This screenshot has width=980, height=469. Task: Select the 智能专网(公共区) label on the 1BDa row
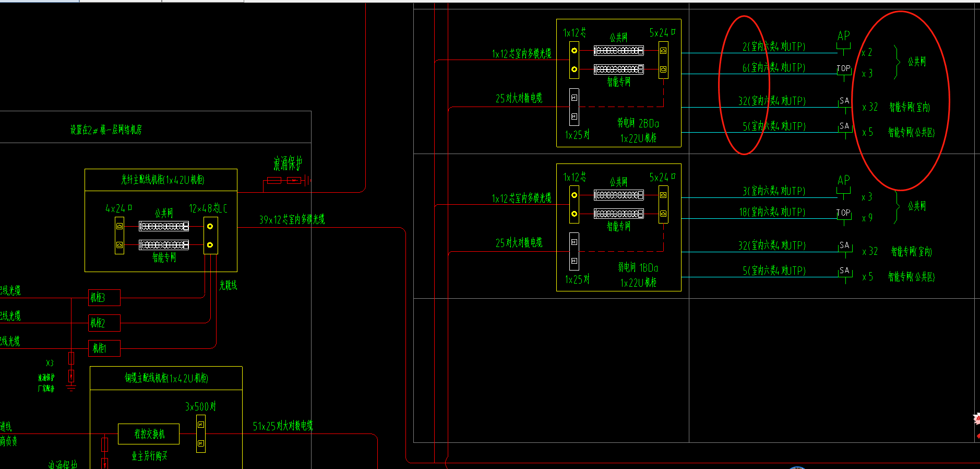click(x=911, y=277)
